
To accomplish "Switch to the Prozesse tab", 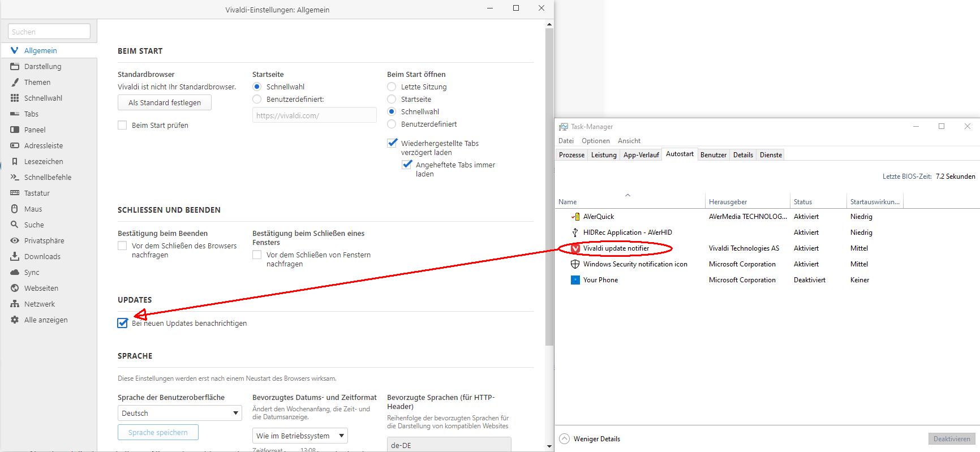I will pyautogui.click(x=571, y=155).
